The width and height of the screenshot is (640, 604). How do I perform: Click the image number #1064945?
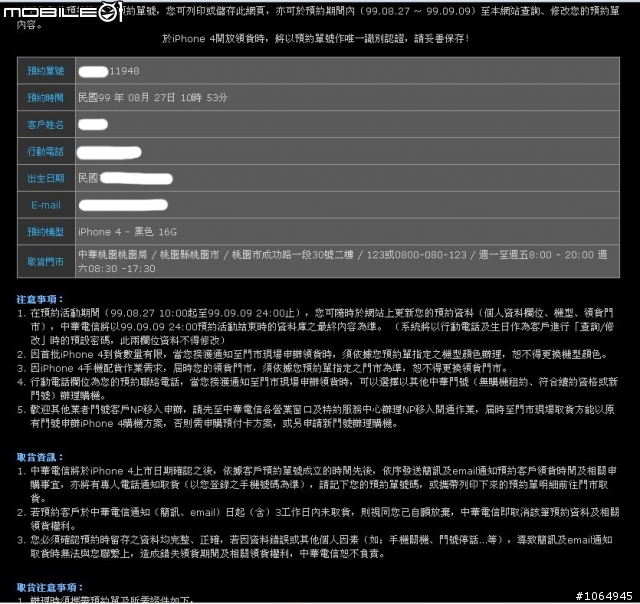pos(604,596)
